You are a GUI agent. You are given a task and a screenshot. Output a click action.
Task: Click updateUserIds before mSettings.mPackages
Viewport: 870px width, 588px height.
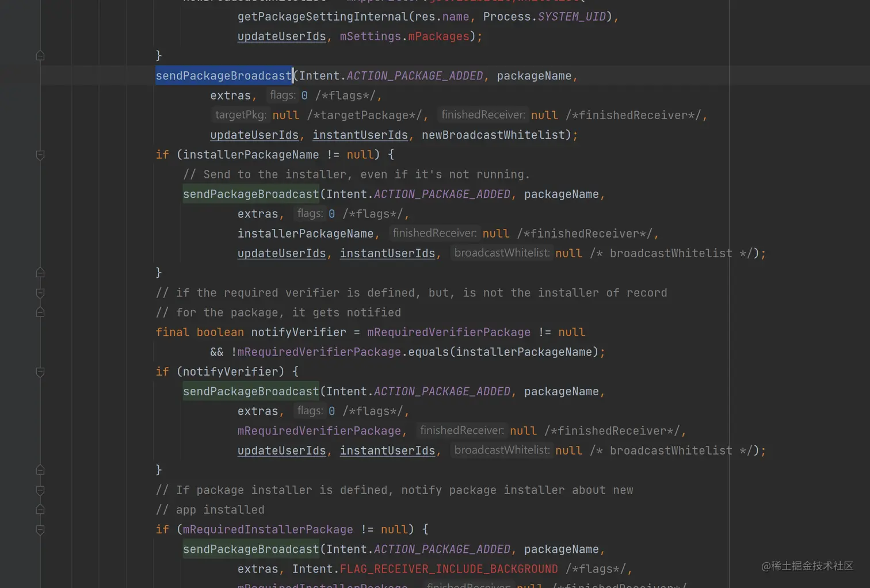(281, 36)
